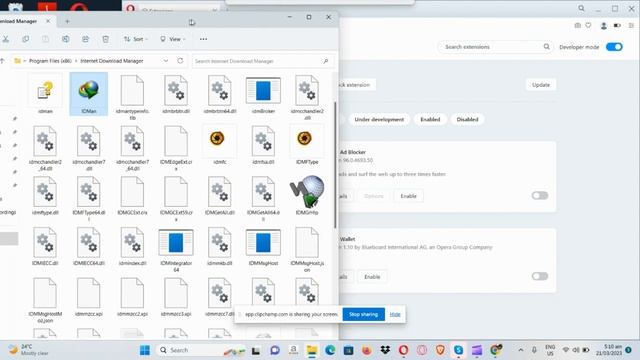Image resolution: width=640 pixels, height=360 pixels.
Task: Click Enable button for Ad Blocker
Action: point(409,196)
